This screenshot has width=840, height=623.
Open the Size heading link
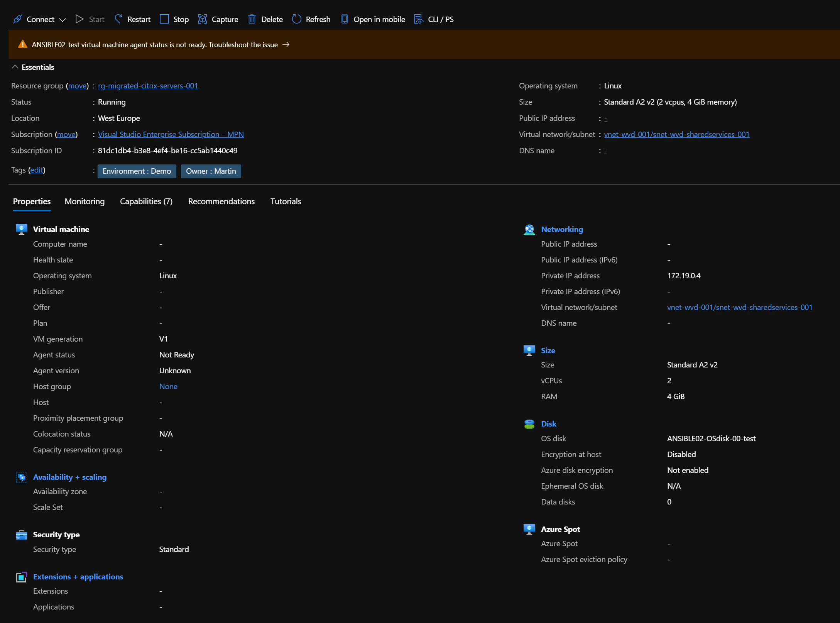pyautogui.click(x=548, y=350)
